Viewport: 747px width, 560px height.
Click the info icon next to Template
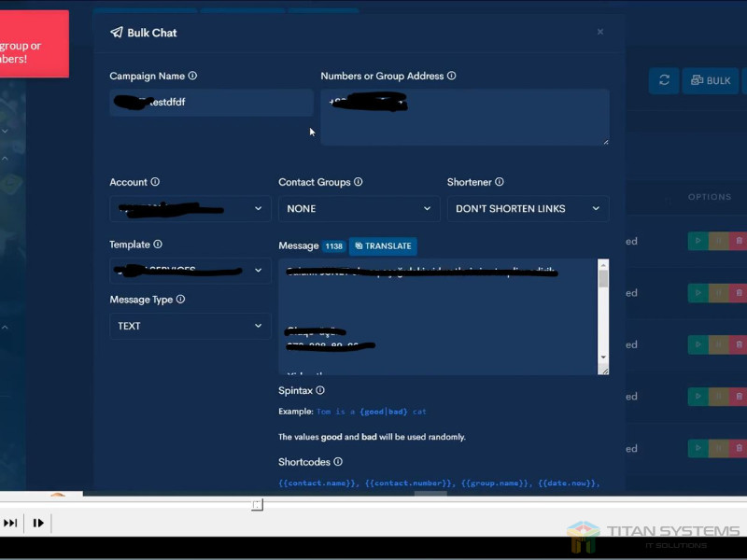click(158, 245)
